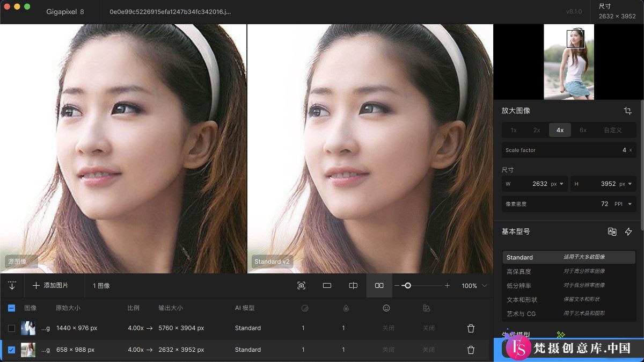Click Standard AI model in 658 × 988 row
Viewport: 644px width, 362px height.
click(248, 350)
